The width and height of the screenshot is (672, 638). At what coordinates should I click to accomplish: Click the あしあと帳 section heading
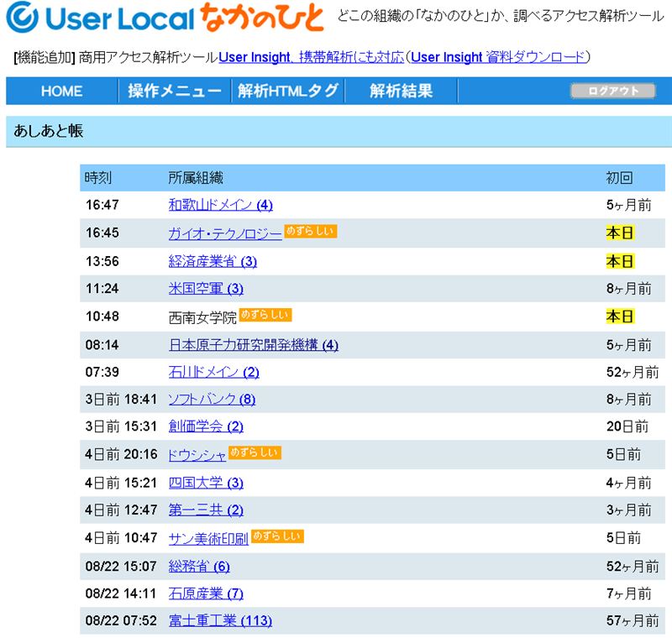[48, 131]
